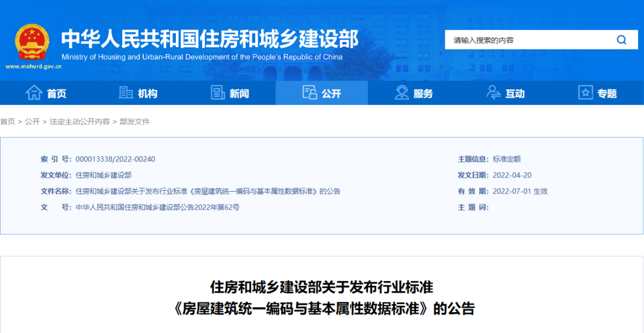Open 法定主动公开内容 breadcrumb link
Image resolution: width=644 pixels, height=333 pixels.
(79, 122)
